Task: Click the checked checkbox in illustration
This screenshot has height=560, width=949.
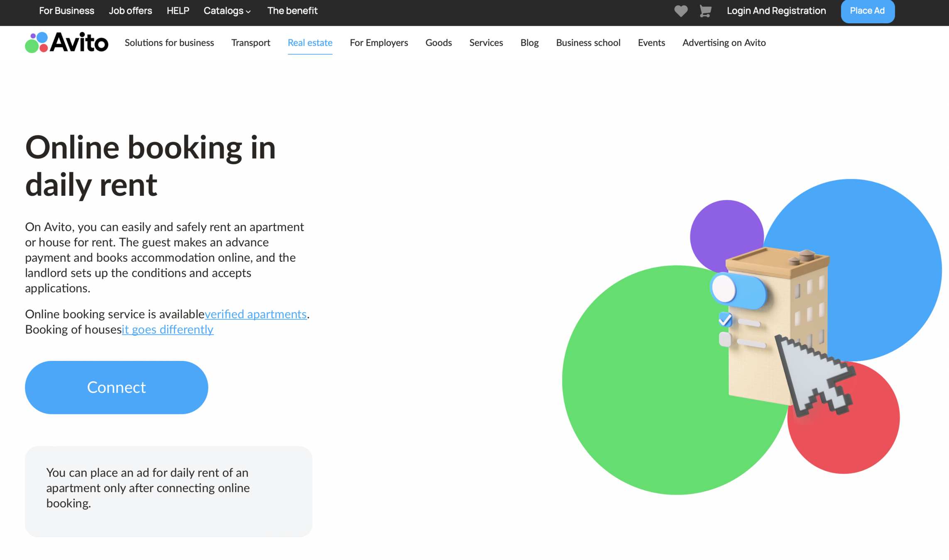Action: point(725,319)
